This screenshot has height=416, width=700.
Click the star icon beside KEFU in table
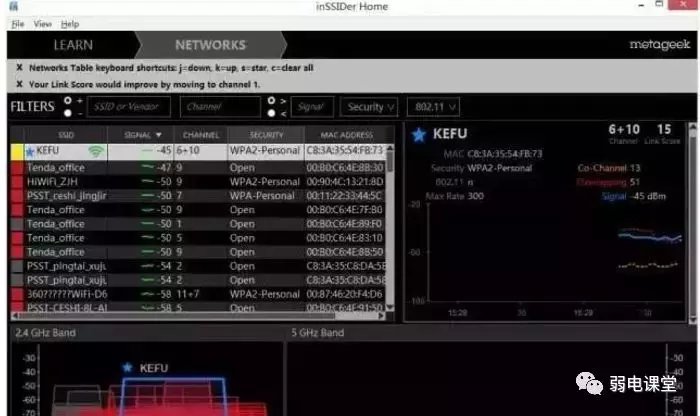point(30,151)
